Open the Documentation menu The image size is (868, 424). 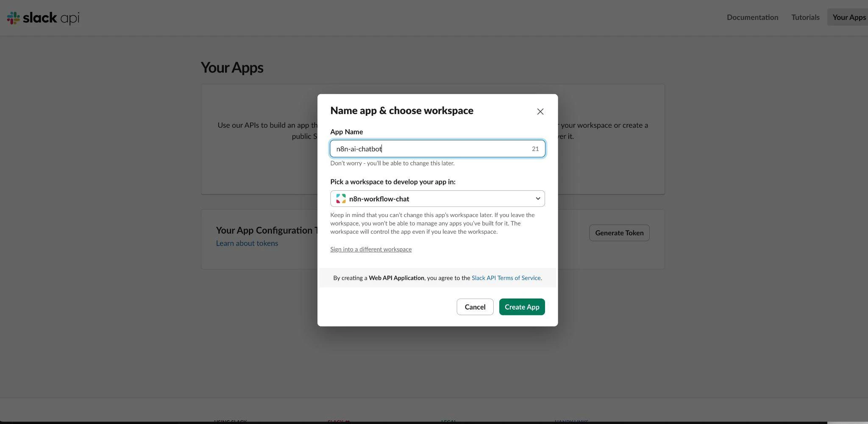click(x=752, y=17)
